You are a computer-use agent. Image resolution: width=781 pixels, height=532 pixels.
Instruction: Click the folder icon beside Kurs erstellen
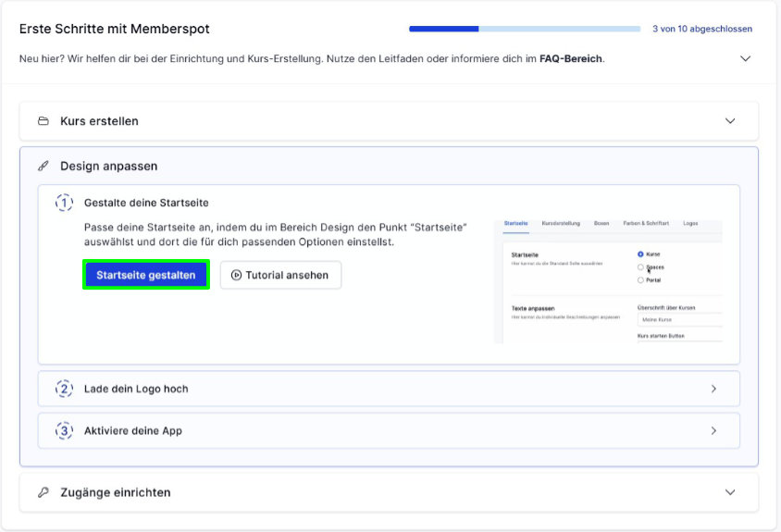coord(43,121)
